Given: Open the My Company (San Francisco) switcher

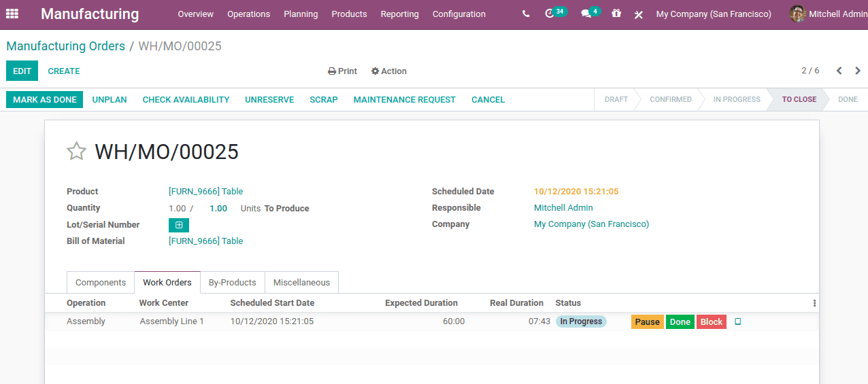Looking at the screenshot, I should [714, 14].
